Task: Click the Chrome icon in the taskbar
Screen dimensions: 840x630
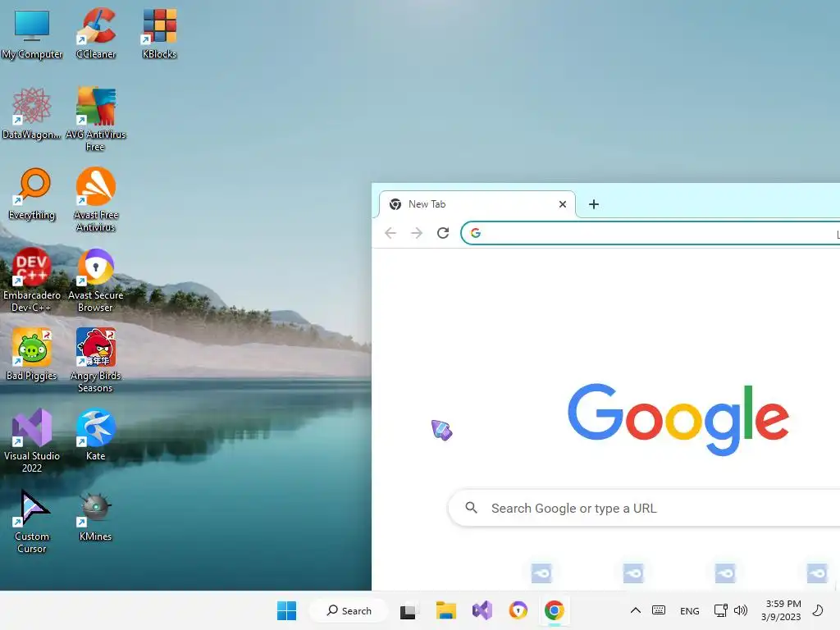Action: 555,610
